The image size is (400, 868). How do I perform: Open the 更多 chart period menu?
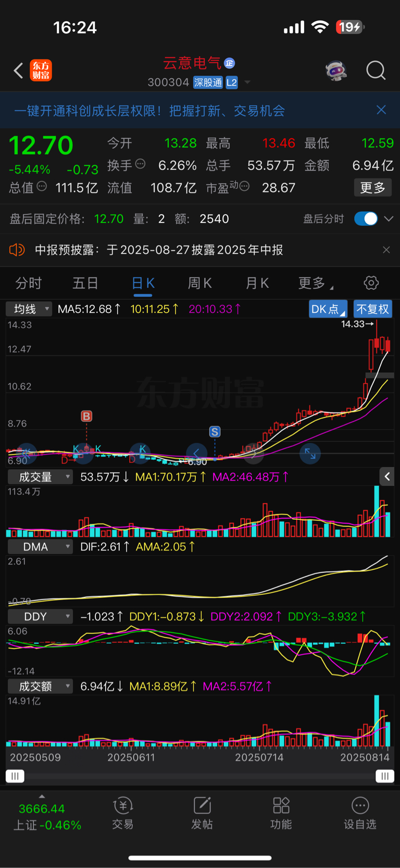[315, 283]
